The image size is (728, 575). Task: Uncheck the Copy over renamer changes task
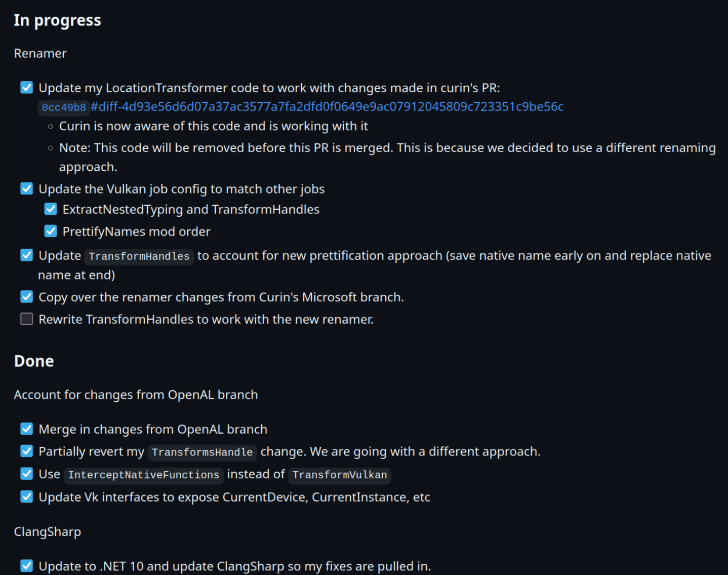pos(27,297)
